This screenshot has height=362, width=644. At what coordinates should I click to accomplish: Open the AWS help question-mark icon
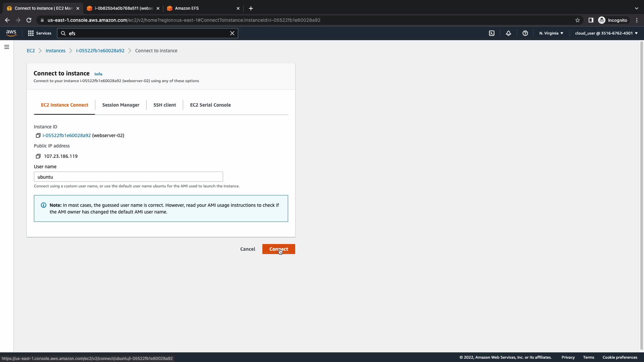coord(525,33)
